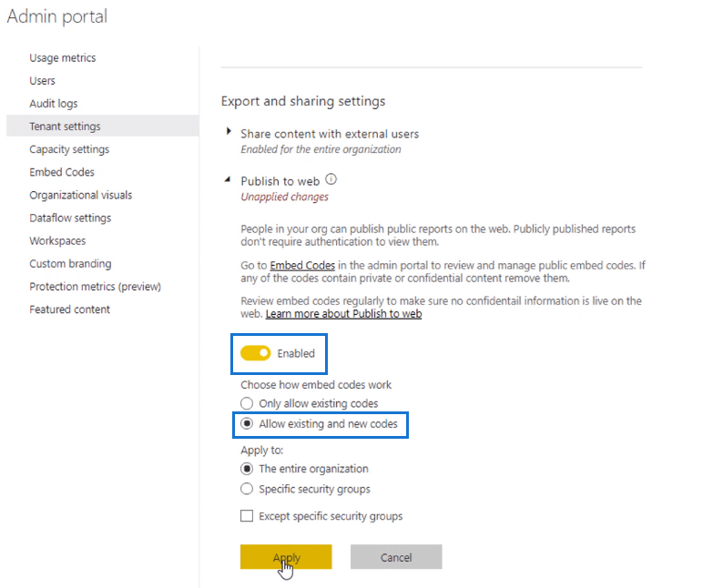This screenshot has width=703, height=588.
Task: Choose Specific security groups radio button
Action: click(x=247, y=489)
